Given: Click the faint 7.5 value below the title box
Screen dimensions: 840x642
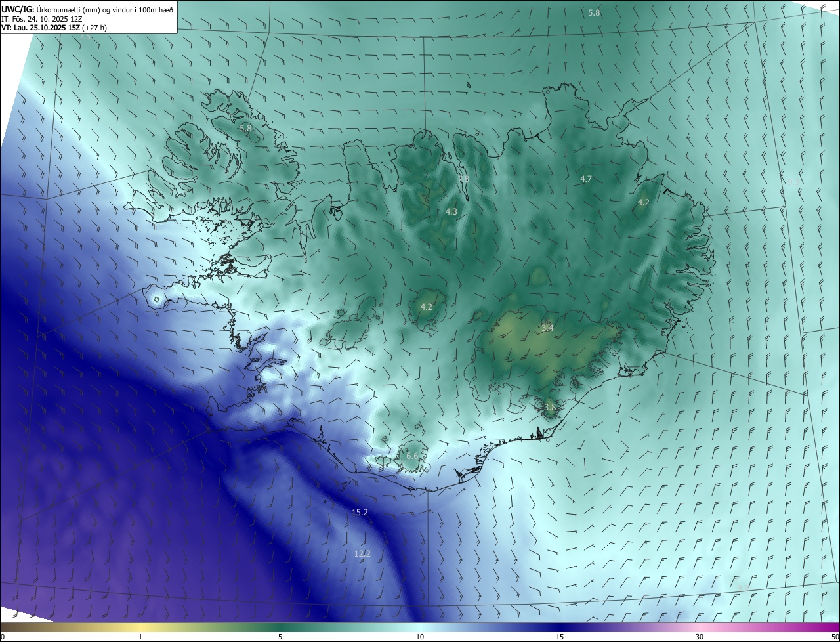Looking at the screenshot, I should [x=85, y=37].
